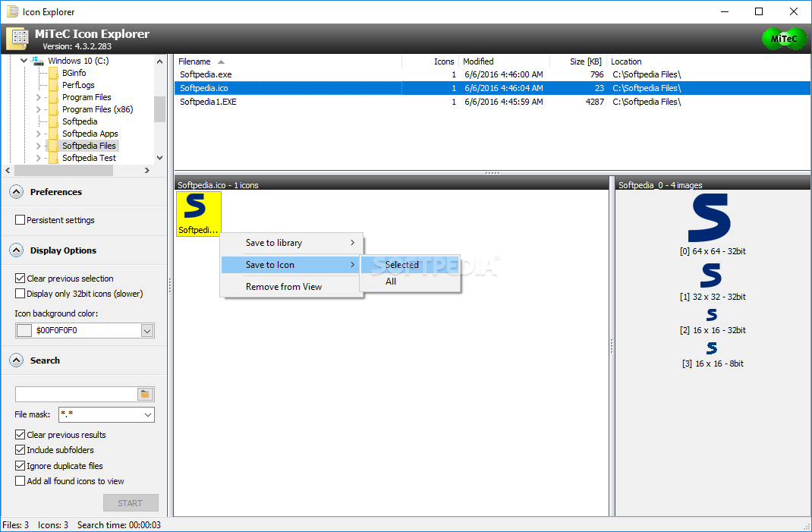Expand the Softpedia Test tree node
Image resolution: width=812 pixels, height=532 pixels.
pyautogui.click(x=38, y=158)
